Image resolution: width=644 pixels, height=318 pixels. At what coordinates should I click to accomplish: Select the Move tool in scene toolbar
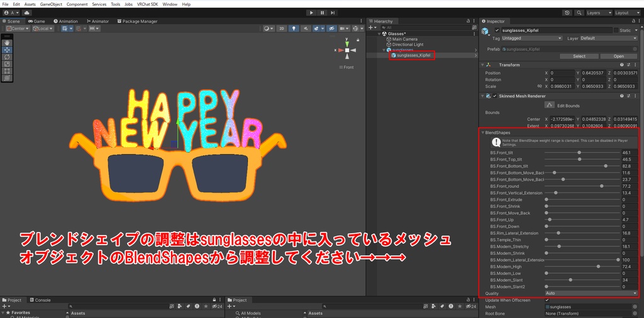coord(7,50)
